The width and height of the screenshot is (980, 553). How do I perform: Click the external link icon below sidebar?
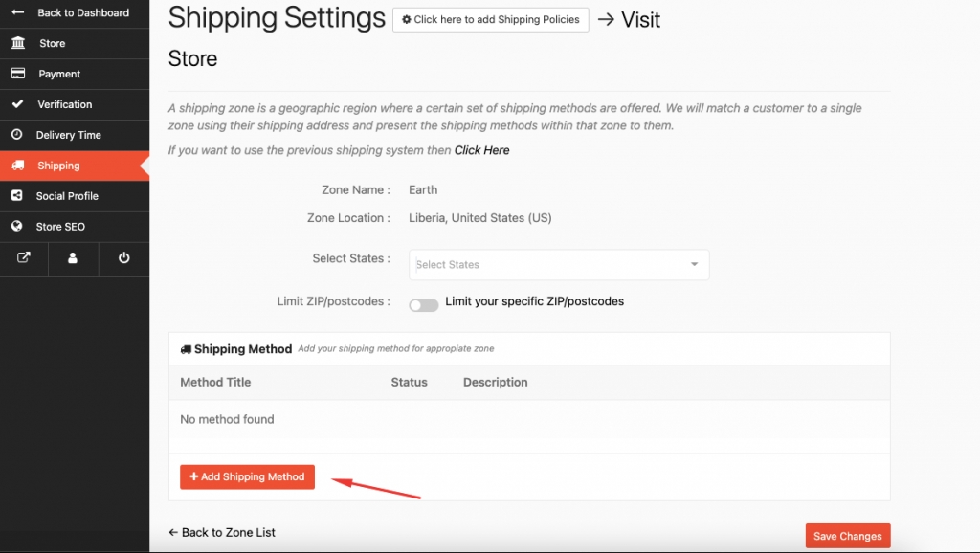pos(24,258)
